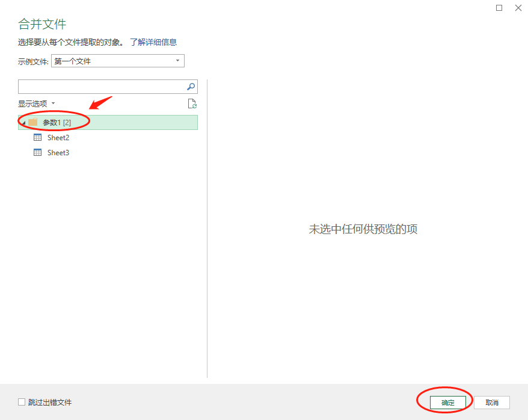Enable the 跳过出错文件 checkbox
Viewport: 528px width, 420px height.
tap(22, 402)
